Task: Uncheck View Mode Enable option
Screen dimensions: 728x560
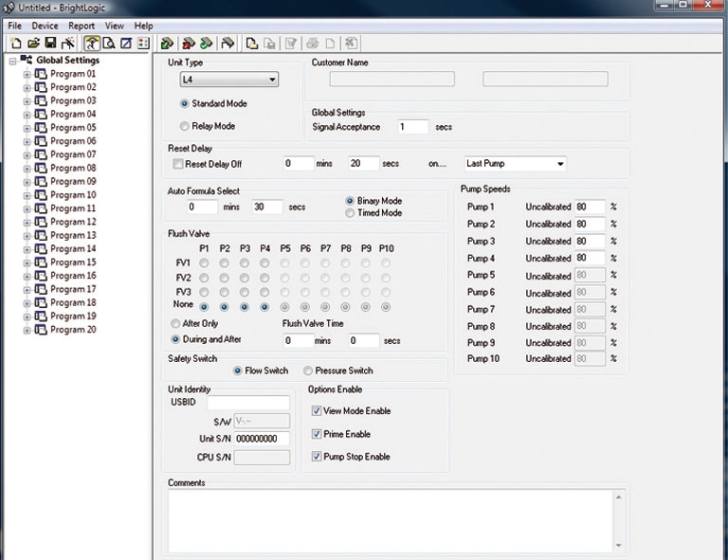Action: tap(317, 411)
